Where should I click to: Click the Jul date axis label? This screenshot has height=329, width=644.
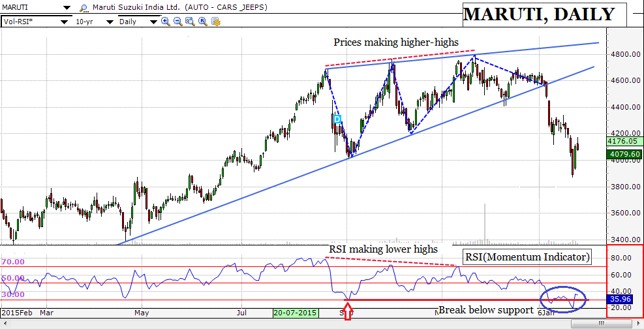242,313
